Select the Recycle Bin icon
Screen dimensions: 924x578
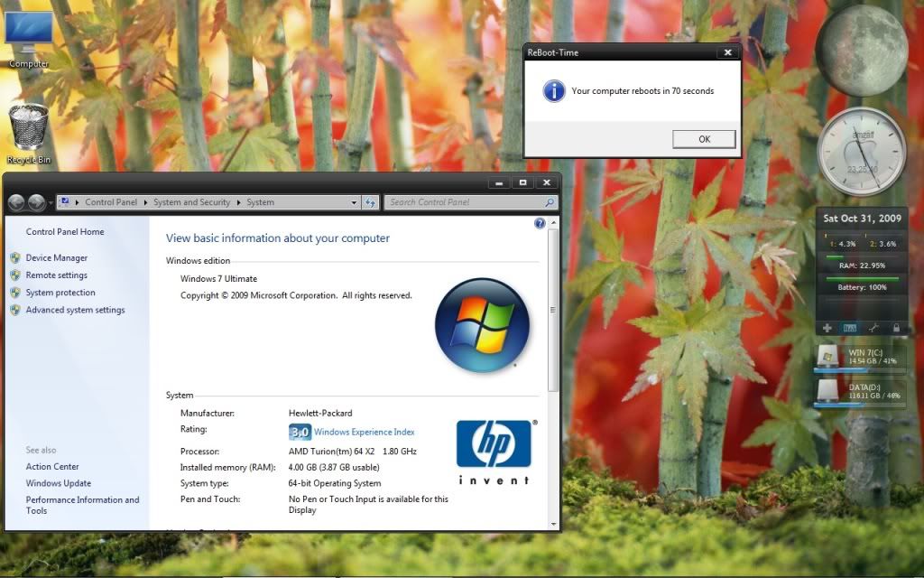[x=29, y=132]
